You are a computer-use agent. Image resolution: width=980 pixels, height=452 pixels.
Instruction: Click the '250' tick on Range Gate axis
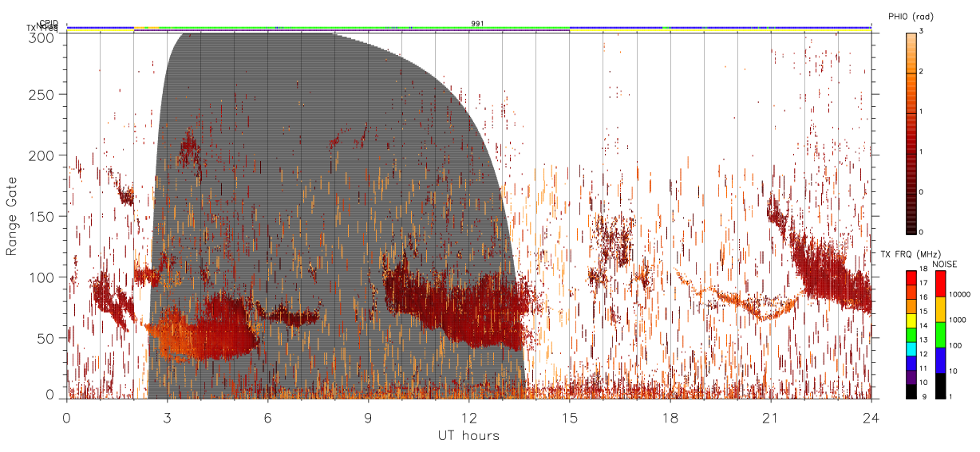pos(42,94)
